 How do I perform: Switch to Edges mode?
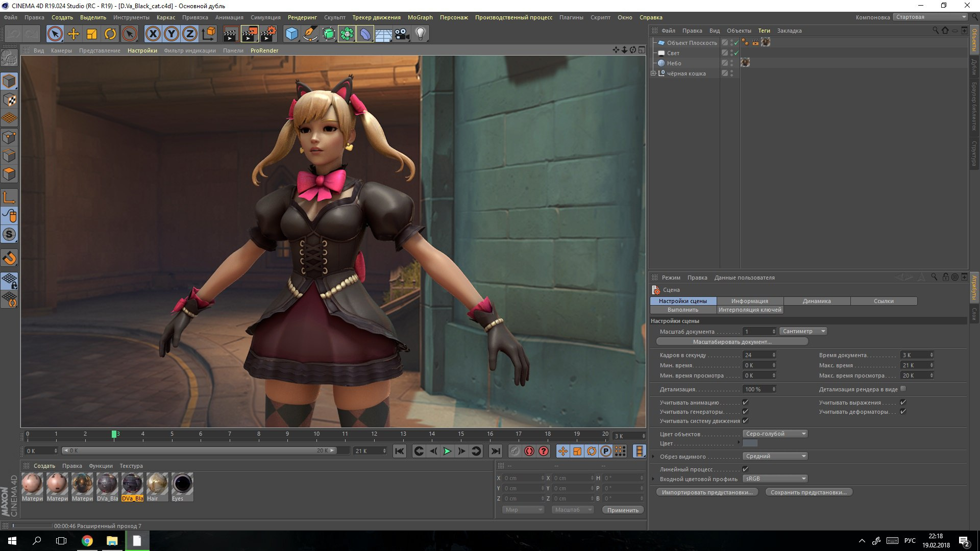click(9, 155)
